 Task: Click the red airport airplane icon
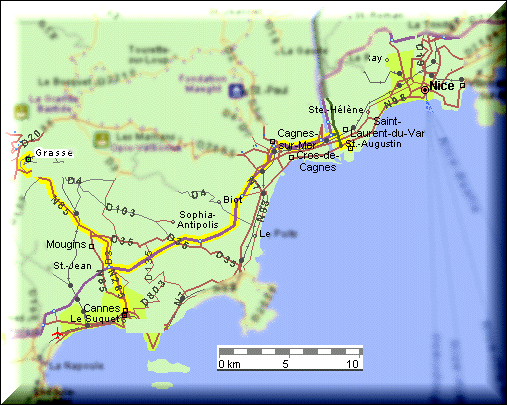click(x=58, y=333)
